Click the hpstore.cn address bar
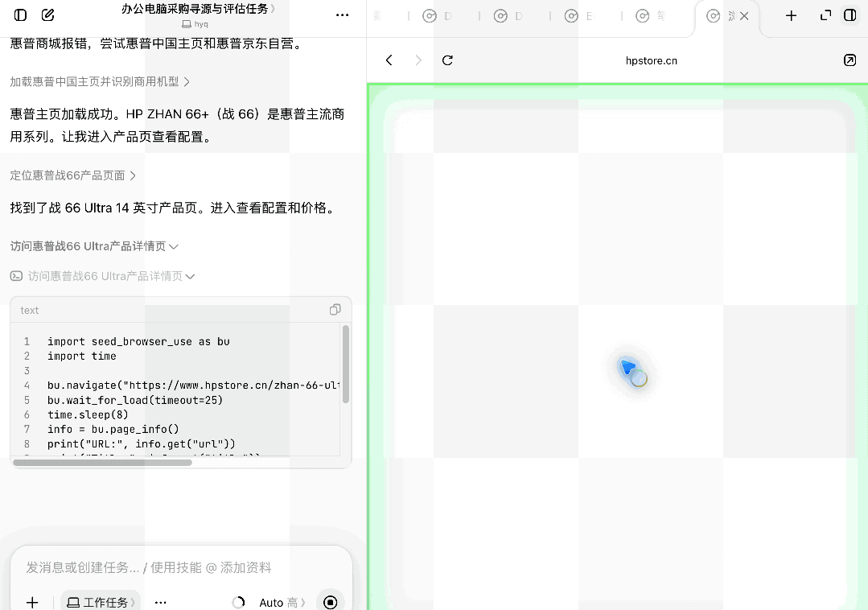The height and width of the screenshot is (610, 868). [651, 61]
